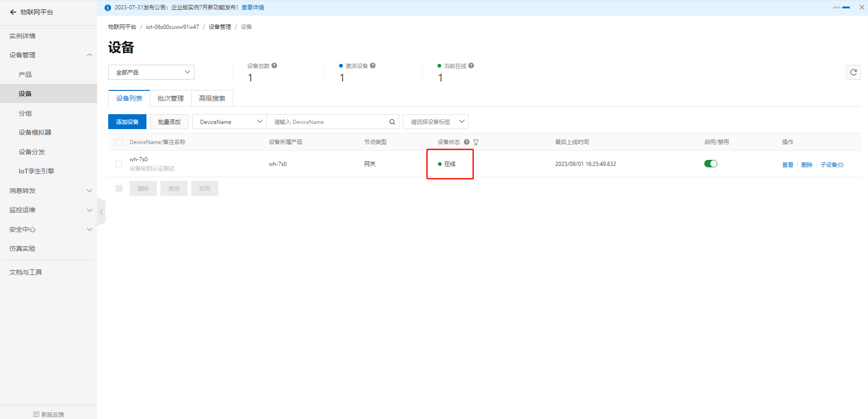
Task: Open the 请选择设备标签 dropdown
Action: point(435,122)
